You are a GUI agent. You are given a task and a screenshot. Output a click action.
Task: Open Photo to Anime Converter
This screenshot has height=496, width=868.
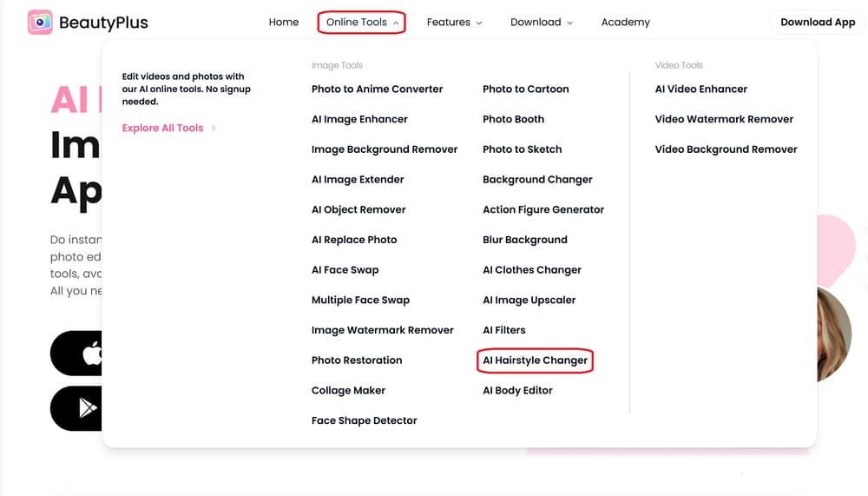tap(377, 89)
